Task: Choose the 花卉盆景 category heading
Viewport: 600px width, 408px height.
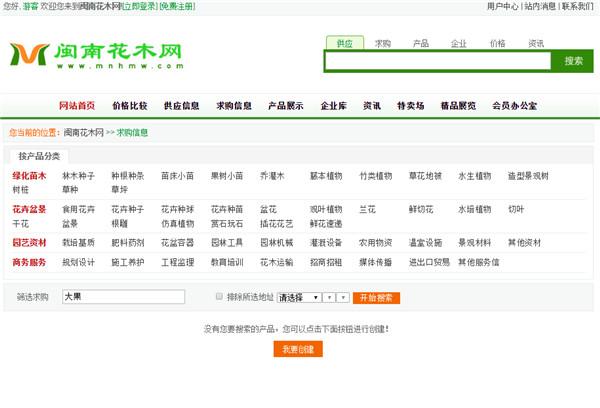Action: tap(29, 209)
